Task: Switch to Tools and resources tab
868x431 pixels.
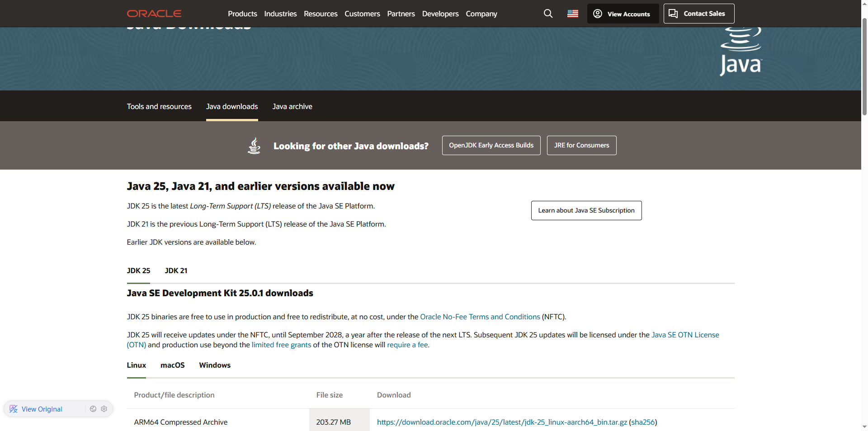Action: [159, 106]
